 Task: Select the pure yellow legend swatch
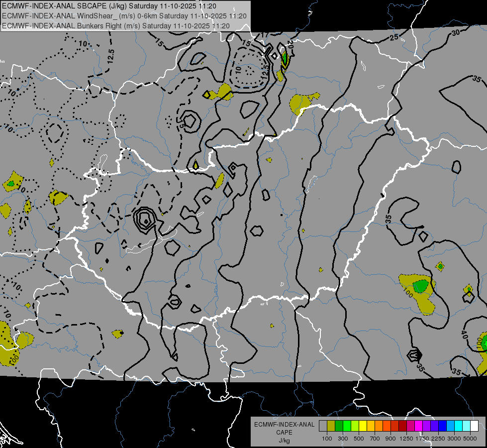363,426
